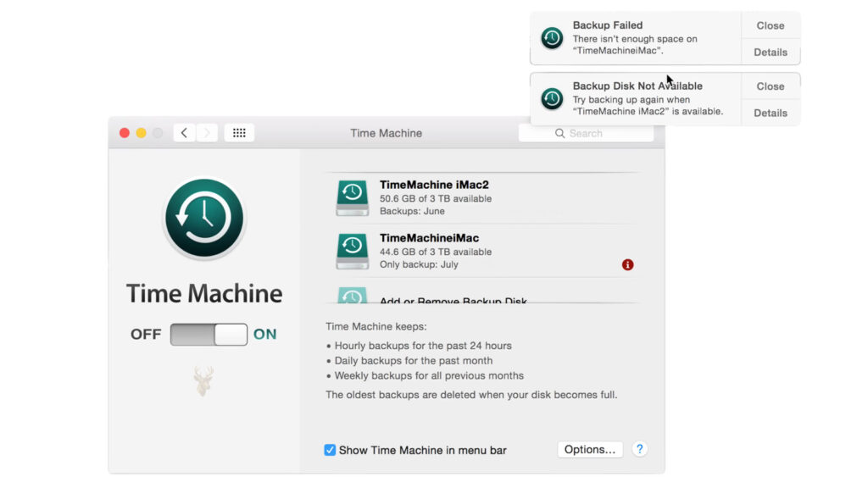The width and height of the screenshot is (868, 488).
Task: Click the Time Machine icon in Backup Failed alert
Action: click(552, 38)
